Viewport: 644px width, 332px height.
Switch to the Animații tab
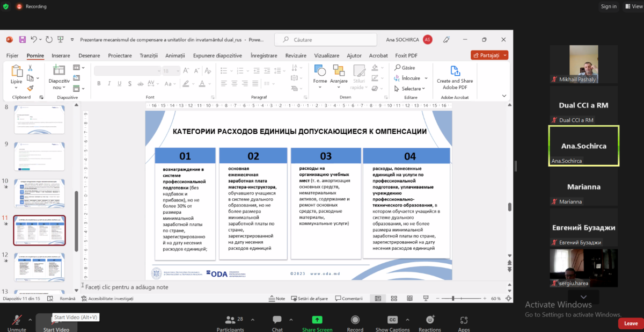coord(175,55)
